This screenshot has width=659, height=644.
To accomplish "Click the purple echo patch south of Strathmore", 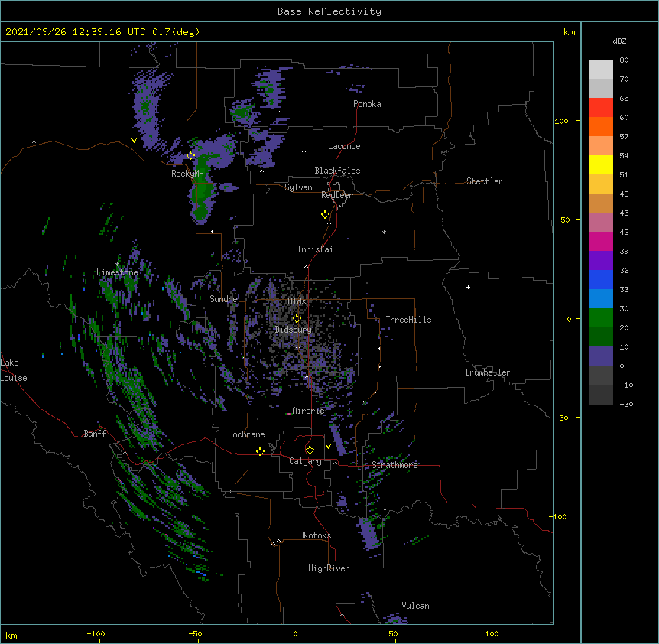I will pos(369,533).
